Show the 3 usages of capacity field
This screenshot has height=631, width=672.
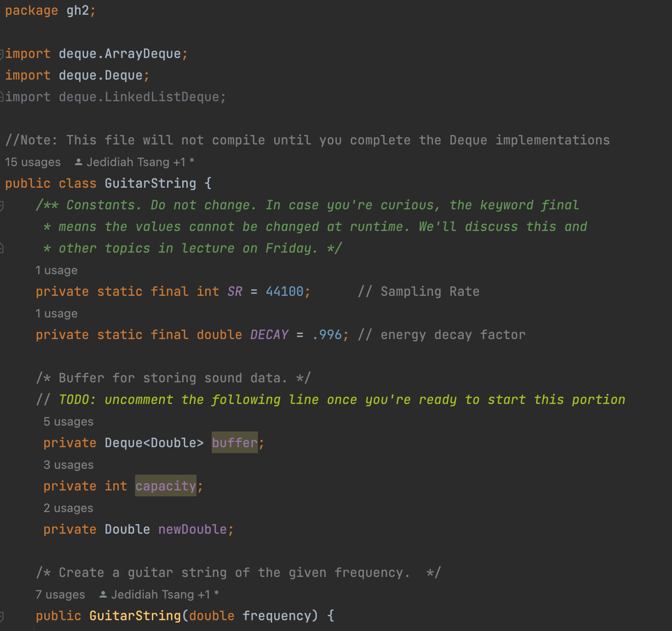pos(68,465)
